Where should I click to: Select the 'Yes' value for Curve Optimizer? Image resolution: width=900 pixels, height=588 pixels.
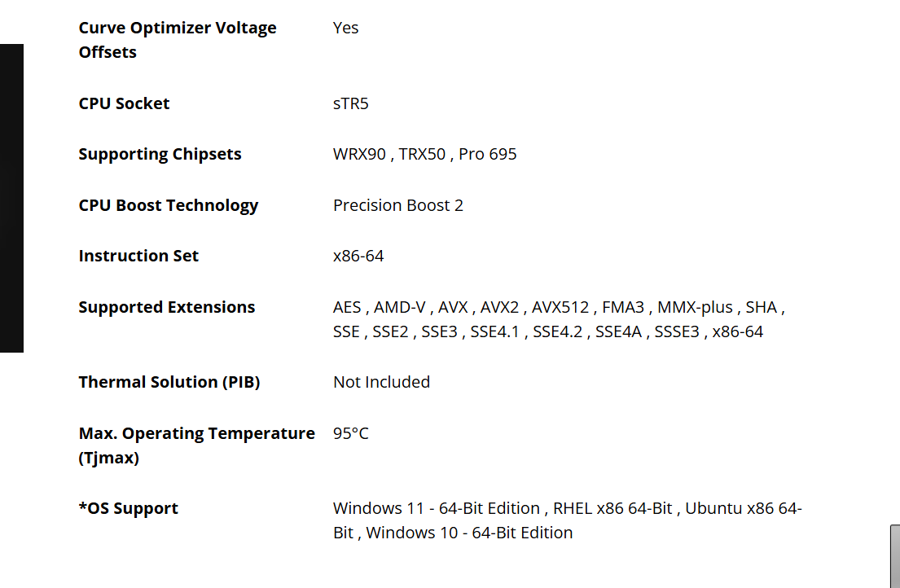[345, 28]
